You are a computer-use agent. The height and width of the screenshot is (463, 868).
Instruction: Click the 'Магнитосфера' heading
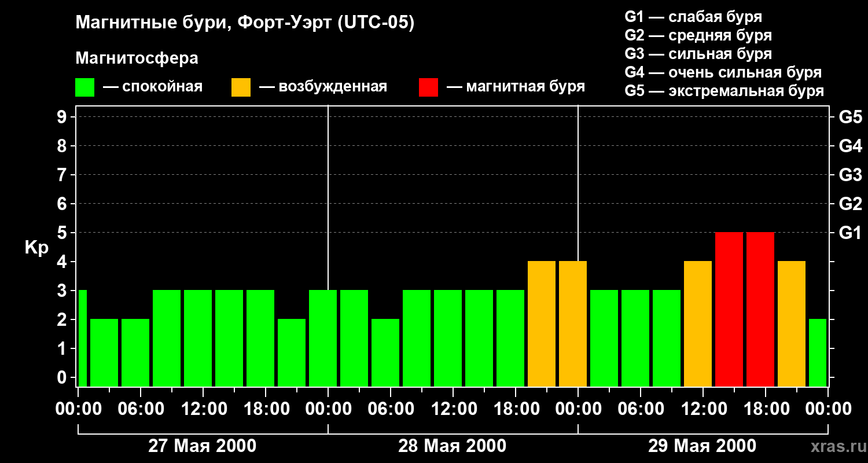click(x=137, y=58)
